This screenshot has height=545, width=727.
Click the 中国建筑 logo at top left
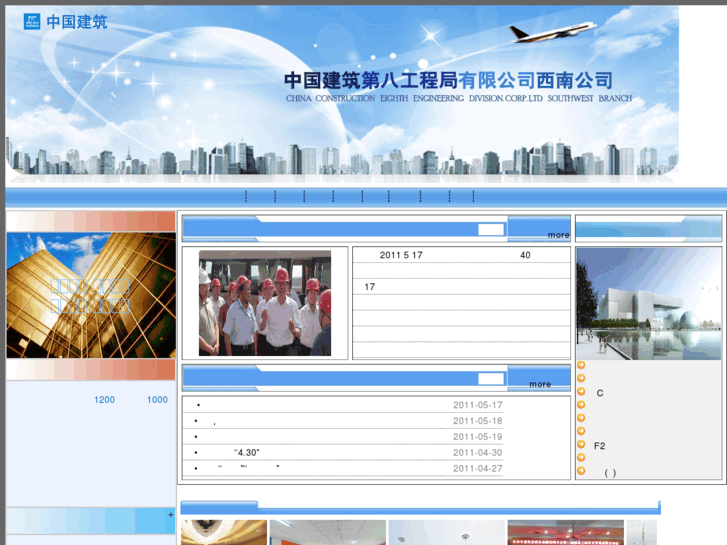point(65,21)
